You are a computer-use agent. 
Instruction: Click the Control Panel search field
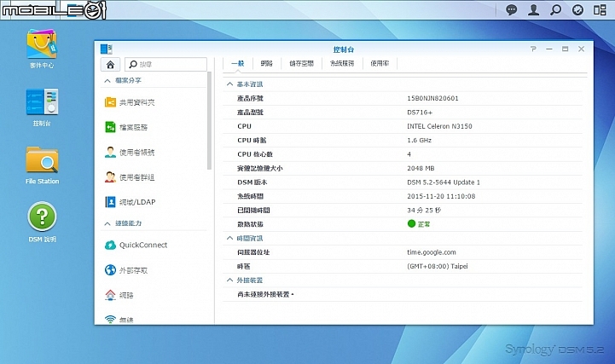(x=165, y=64)
